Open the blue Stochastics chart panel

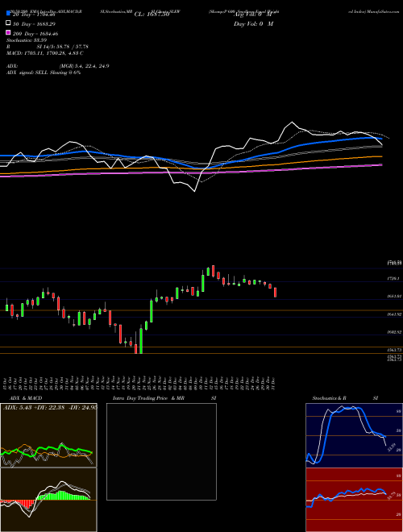point(354,435)
